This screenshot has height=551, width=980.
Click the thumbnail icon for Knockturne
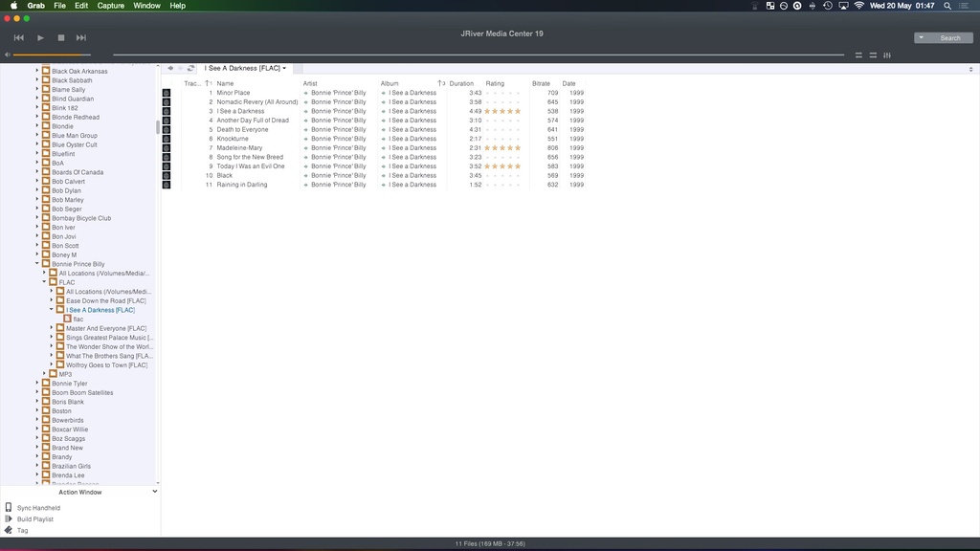[x=167, y=139]
